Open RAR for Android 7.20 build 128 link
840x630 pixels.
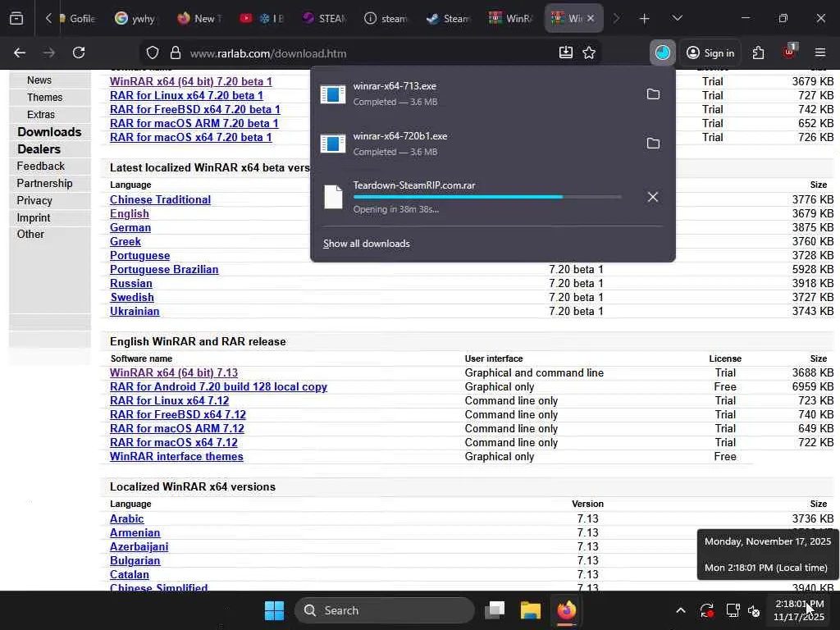click(218, 387)
